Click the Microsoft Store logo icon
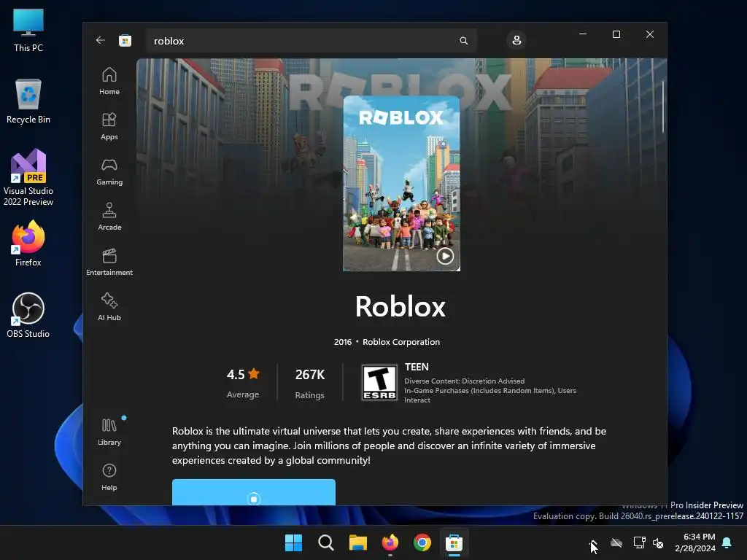This screenshot has height=560, width=747. [125, 41]
